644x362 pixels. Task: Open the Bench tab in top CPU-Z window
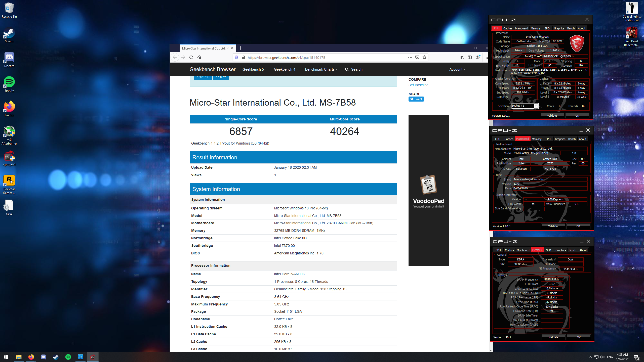coord(571,28)
